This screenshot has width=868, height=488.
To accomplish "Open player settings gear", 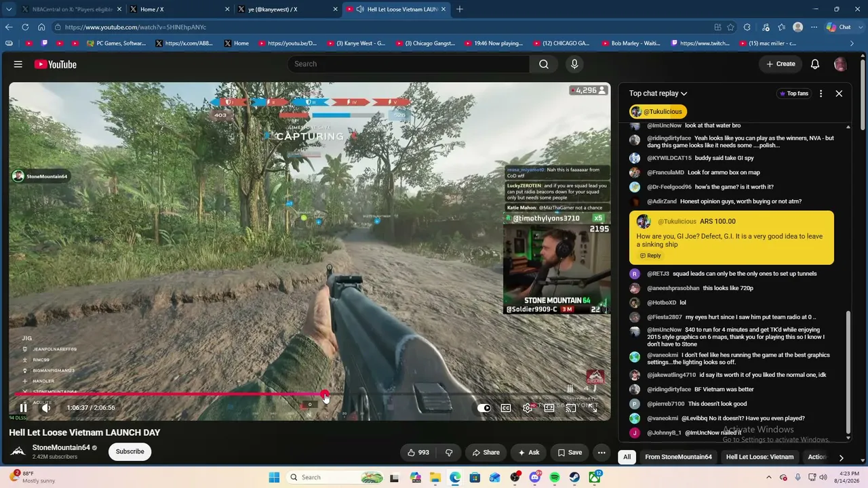I will click(x=528, y=408).
